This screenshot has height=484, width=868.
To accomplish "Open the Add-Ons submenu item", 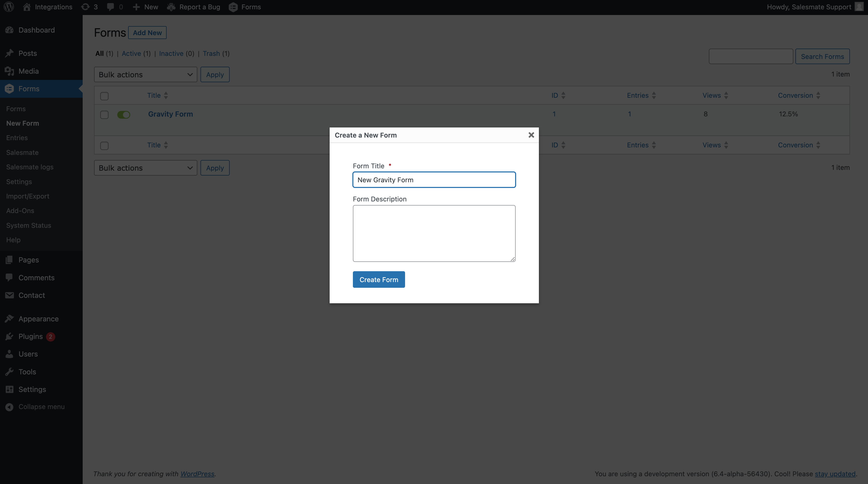I will click(20, 210).
